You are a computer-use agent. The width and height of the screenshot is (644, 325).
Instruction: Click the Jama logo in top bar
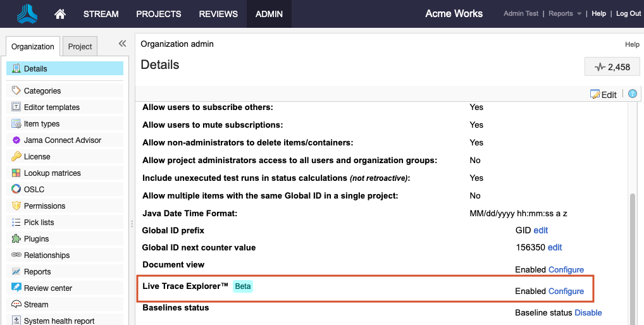point(27,13)
